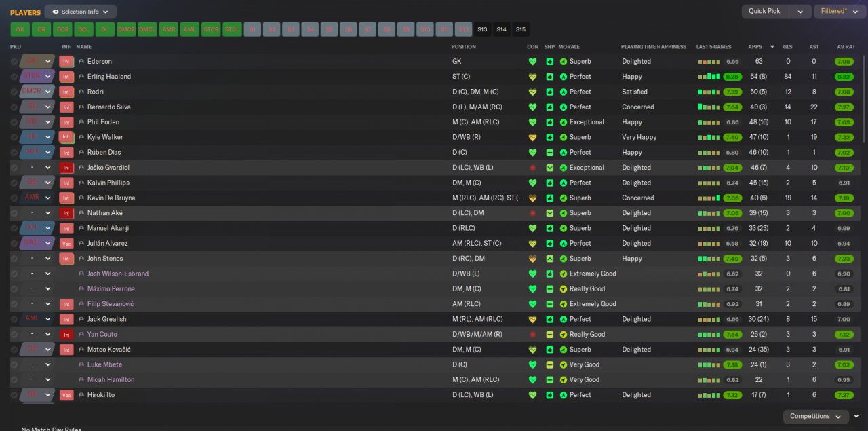The image size is (868, 431).
Task: Click the Quick Pick button
Action: 765,12
